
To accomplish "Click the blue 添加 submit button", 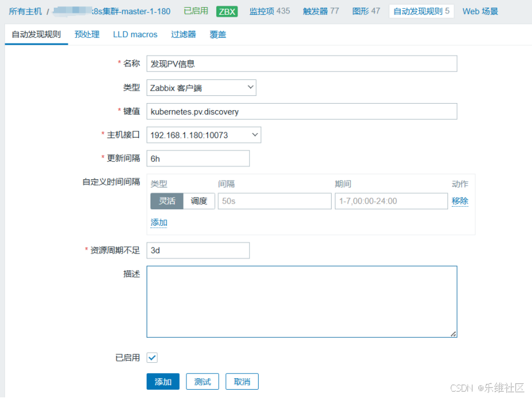I will pos(163,382).
